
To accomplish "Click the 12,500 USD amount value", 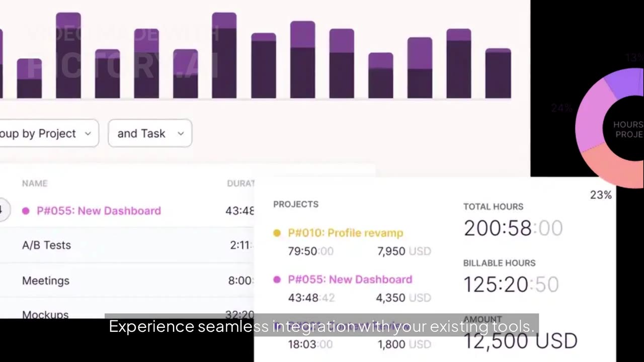I will point(520,341).
